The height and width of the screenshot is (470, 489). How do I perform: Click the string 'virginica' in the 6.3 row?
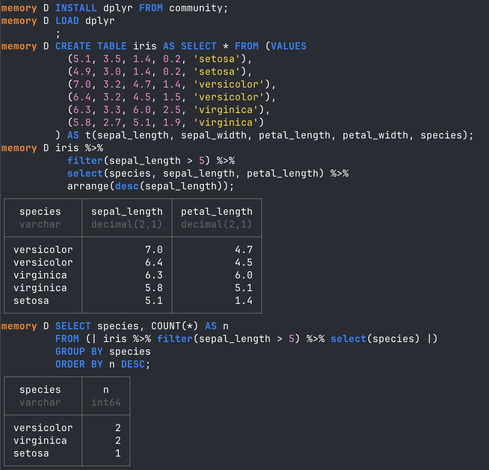click(226, 110)
